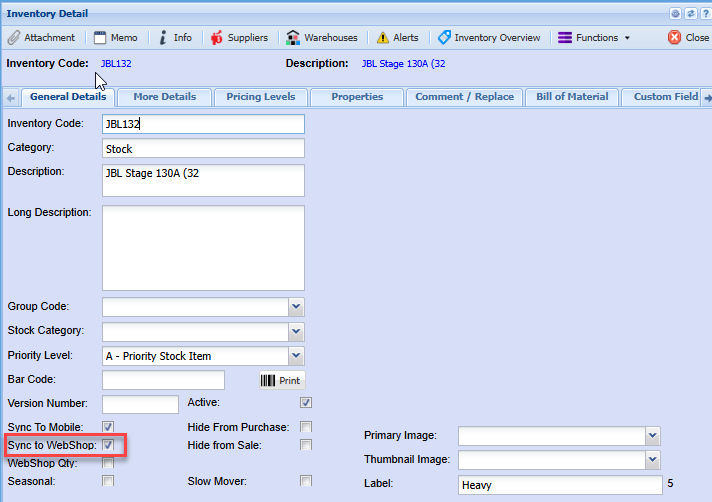Click the blue JBL132 inventory code link
Screen dimensions: 712x502
pos(116,64)
